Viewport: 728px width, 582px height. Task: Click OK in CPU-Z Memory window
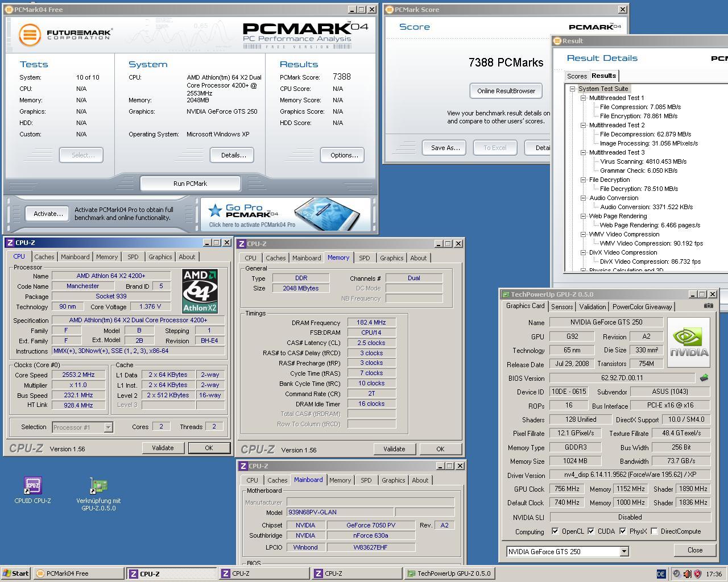[x=440, y=449]
